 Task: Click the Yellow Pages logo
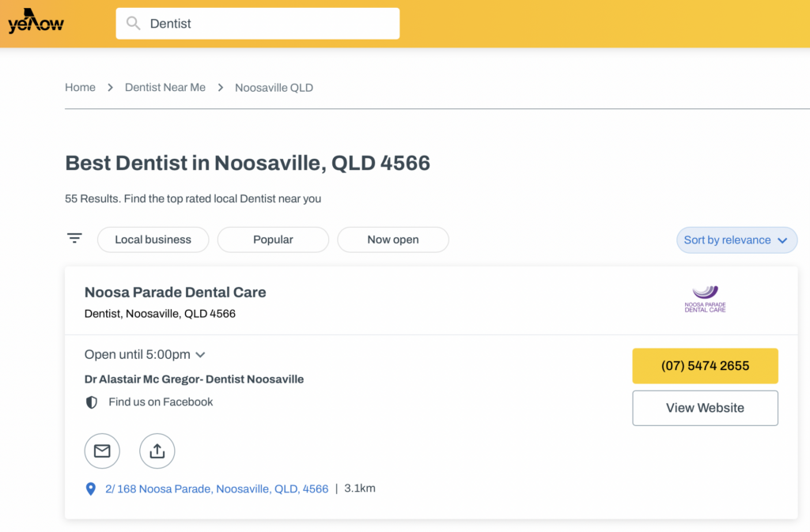pyautogui.click(x=36, y=21)
